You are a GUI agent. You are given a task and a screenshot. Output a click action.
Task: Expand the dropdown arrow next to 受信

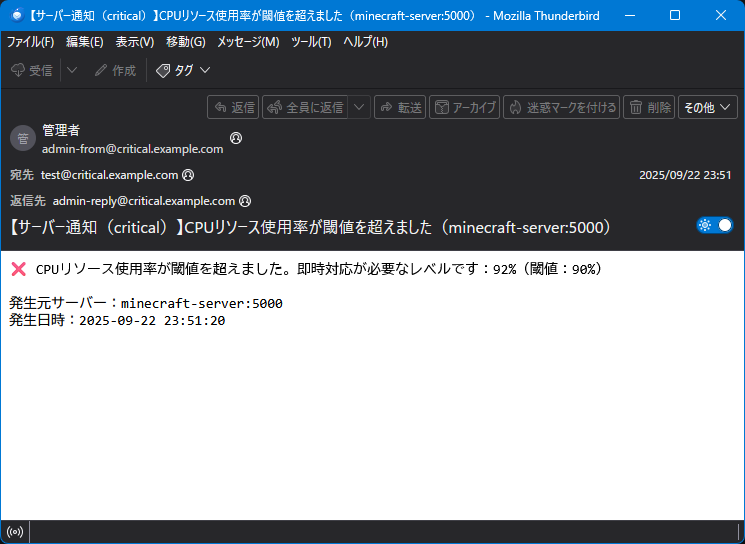[72, 71]
